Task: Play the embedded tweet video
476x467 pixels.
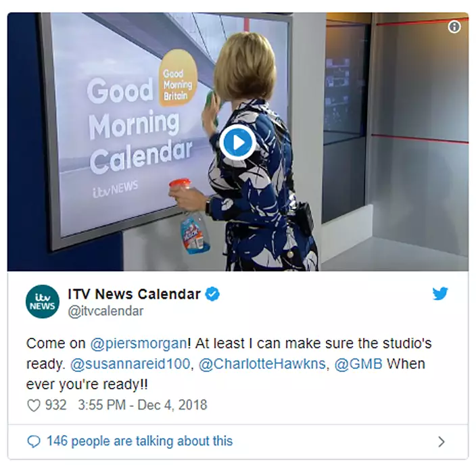Action: point(238,143)
